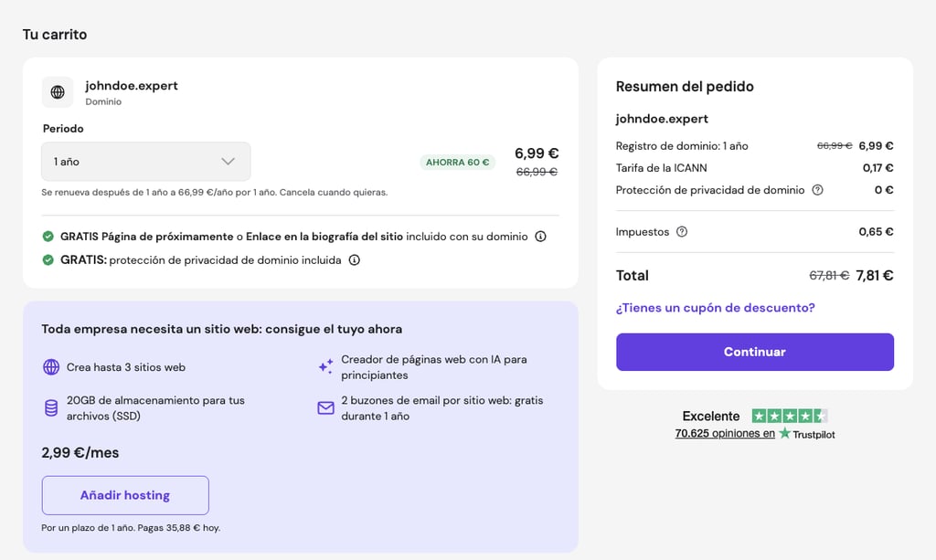Click the green check beside 'GRATIS: protección de privacidad'
The image size is (936, 560).
[x=48, y=260]
